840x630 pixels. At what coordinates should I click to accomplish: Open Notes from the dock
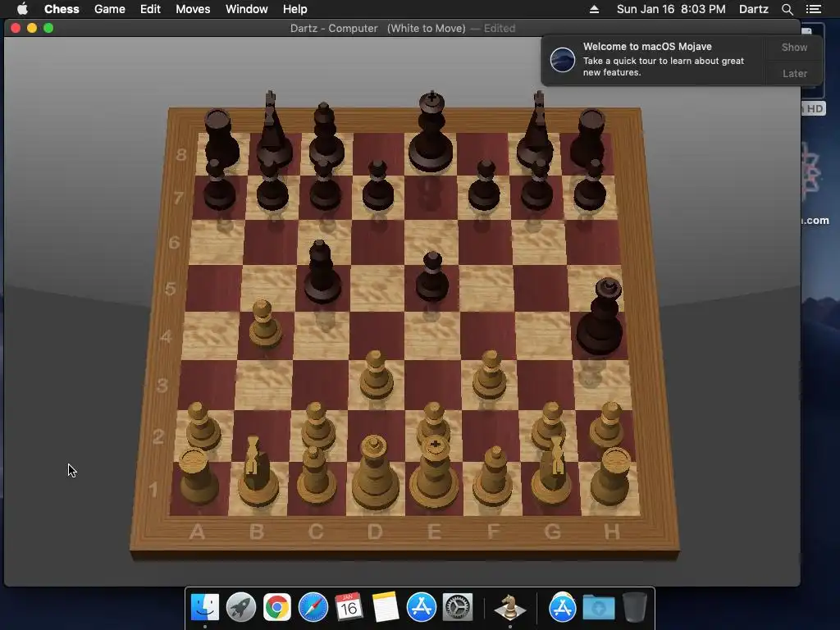point(386,607)
